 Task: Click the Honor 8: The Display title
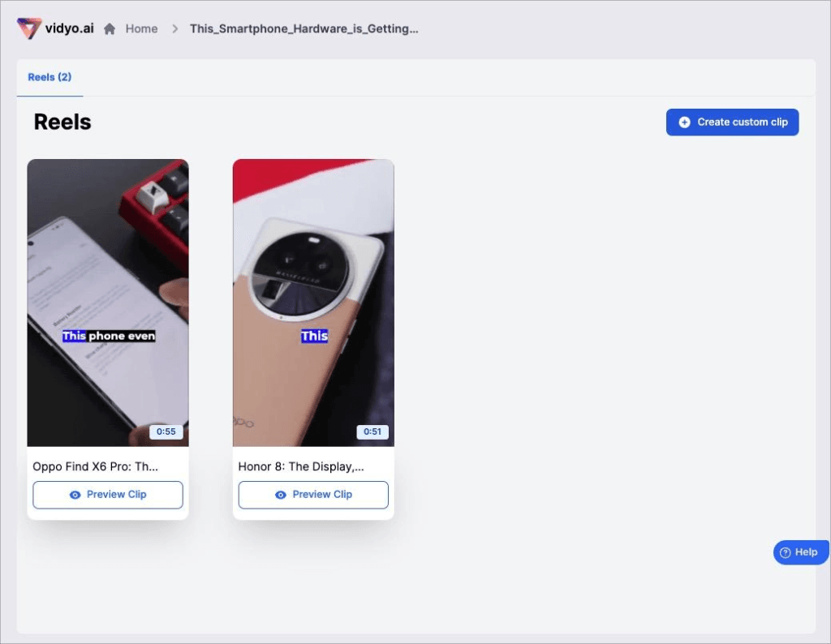(x=301, y=466)
